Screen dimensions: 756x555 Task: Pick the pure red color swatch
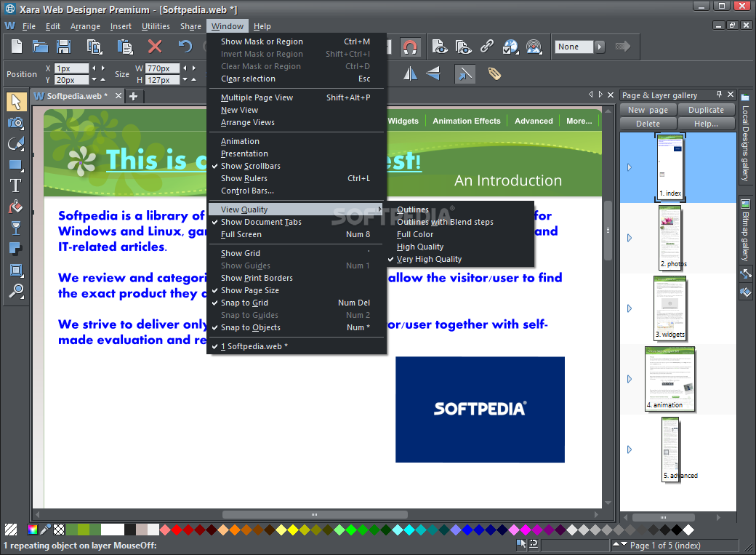pyautogui.click(x=177, y=530)
